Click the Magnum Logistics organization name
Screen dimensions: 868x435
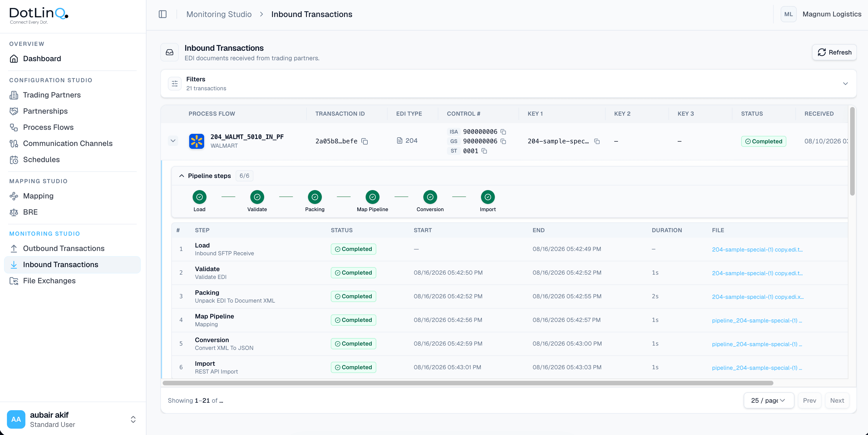[832, 14]
